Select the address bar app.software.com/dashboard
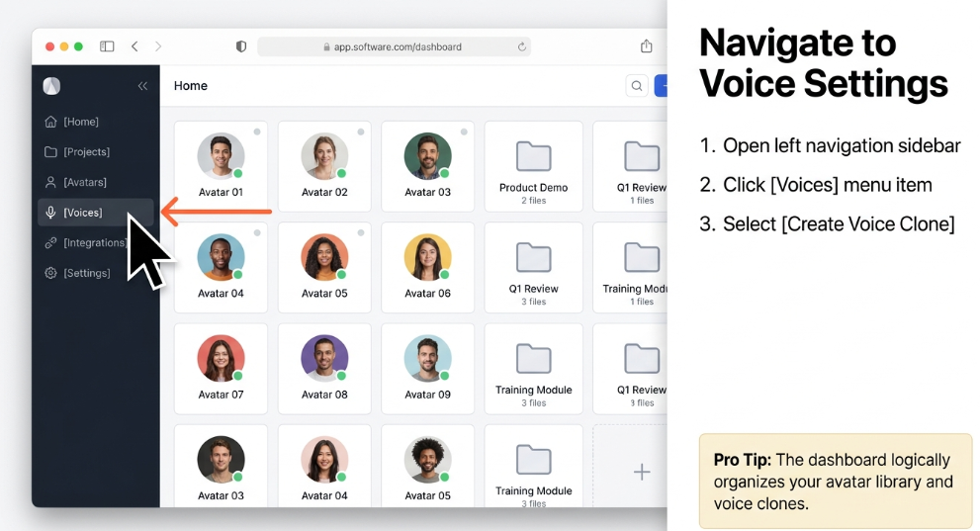The height and width of the screenshot is (531, 980). tap(394, 46)
